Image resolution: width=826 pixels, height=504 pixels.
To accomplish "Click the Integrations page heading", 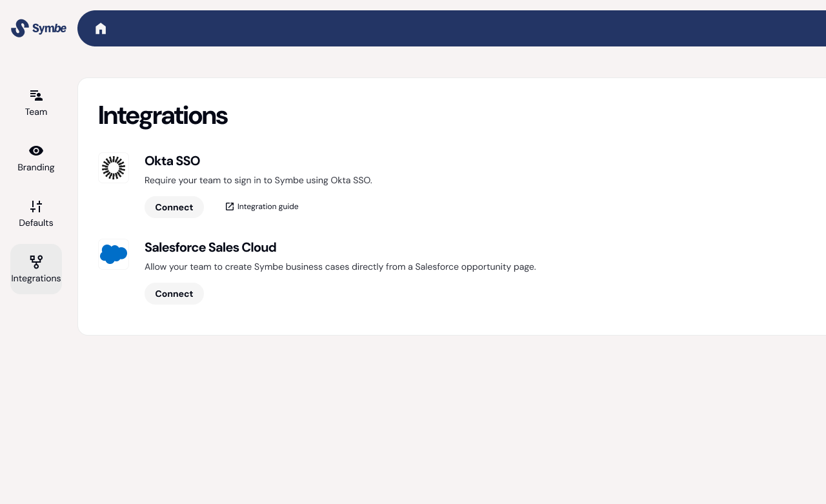I will pyautogui.click(x=163, y=116).
